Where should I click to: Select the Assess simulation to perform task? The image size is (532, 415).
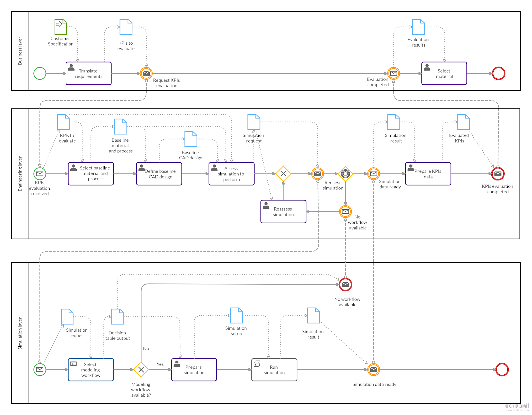pos(232,174)
